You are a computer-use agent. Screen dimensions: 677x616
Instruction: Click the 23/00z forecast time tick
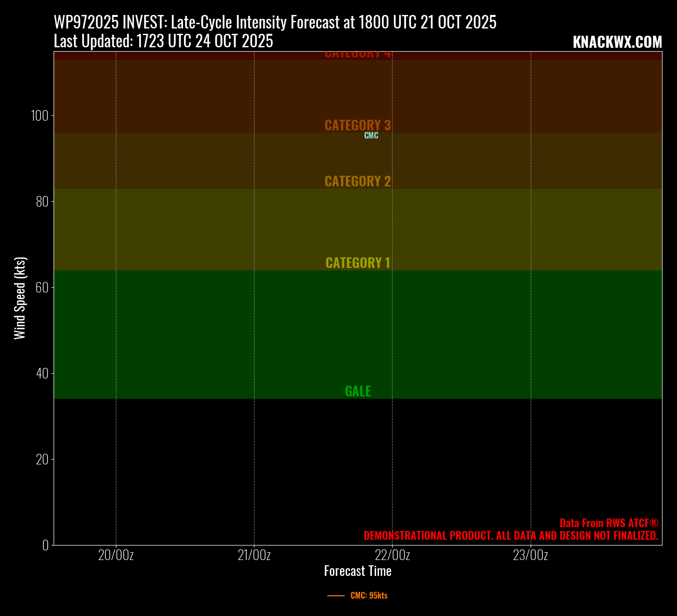[530, 555]
